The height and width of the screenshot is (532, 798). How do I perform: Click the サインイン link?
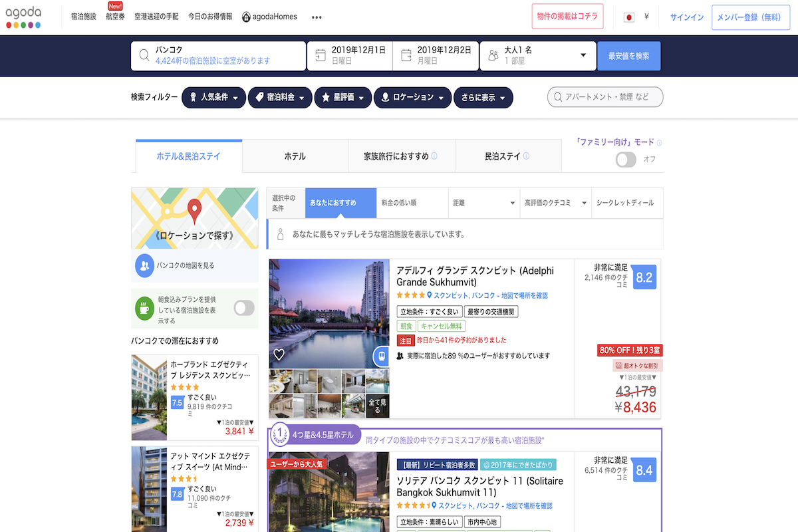(x=687, y=17)
